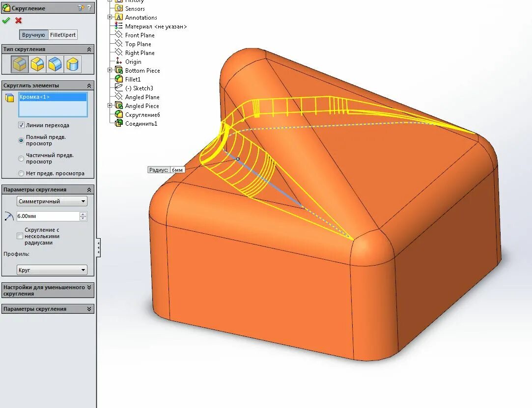Click the Angled Plane icon
The width and height of the screenshot is (532, 408).
click(118, 96)
